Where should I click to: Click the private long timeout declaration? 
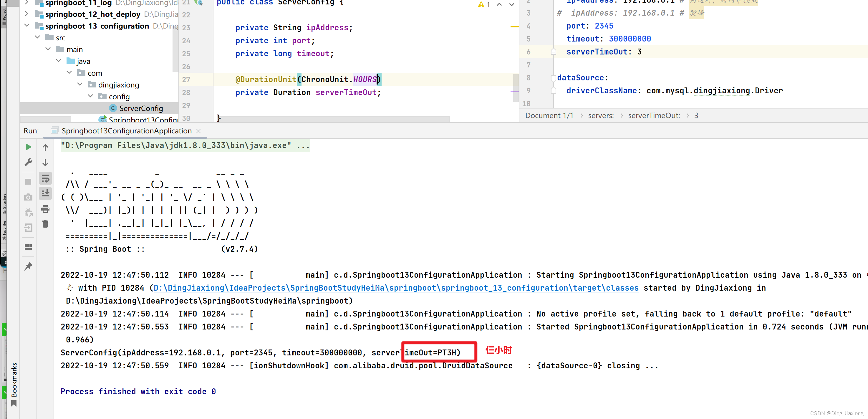pos(284,54)
